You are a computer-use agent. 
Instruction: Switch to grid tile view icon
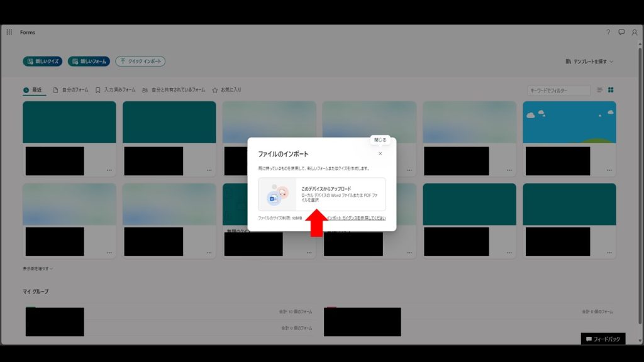tap(611, 90)
